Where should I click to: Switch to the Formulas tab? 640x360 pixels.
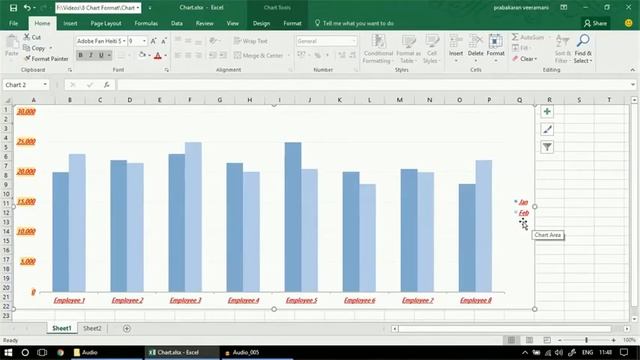point(146,23)
